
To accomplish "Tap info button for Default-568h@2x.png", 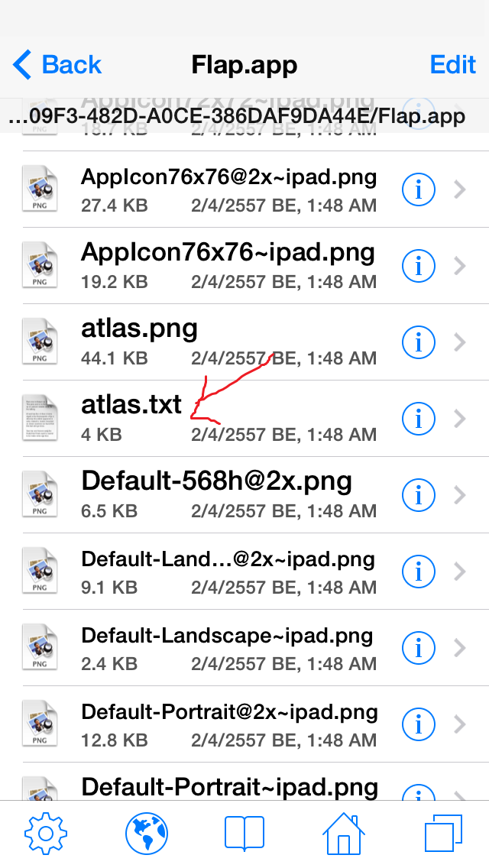I will point(418,495).
